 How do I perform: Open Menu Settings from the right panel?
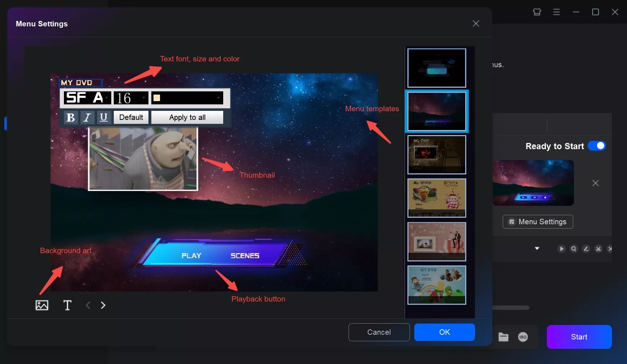(x=537, y=221)
